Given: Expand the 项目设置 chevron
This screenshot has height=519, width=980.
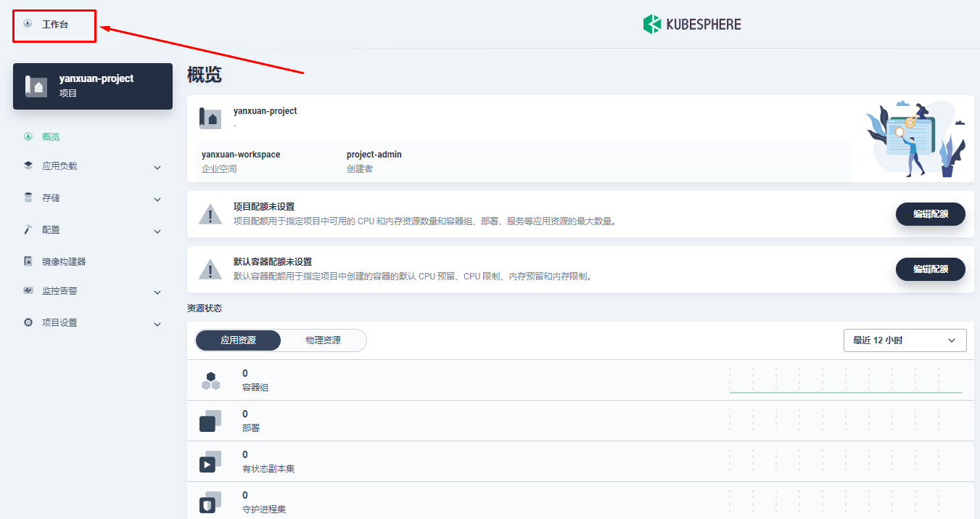Looking at the screenshot, I should tap(157, 324).
